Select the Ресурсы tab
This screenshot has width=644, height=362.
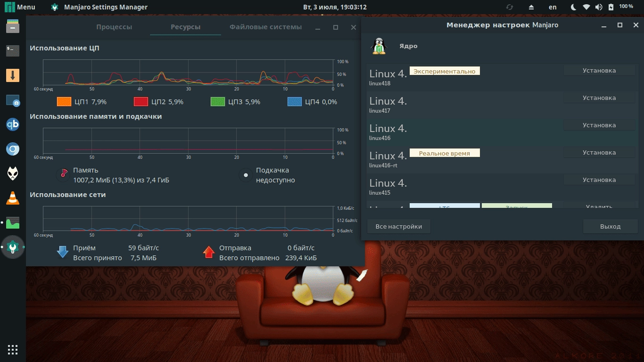pos(185,27)
